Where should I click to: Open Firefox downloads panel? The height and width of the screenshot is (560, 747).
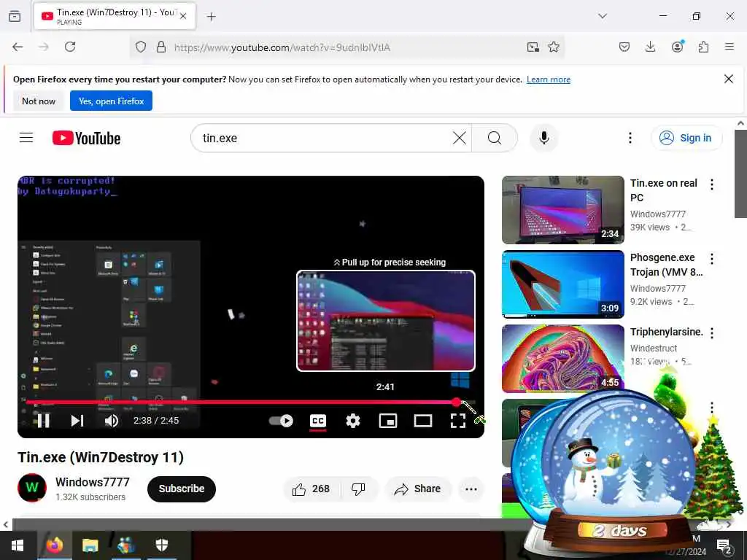pyautogui.click(x=650, y=47)
